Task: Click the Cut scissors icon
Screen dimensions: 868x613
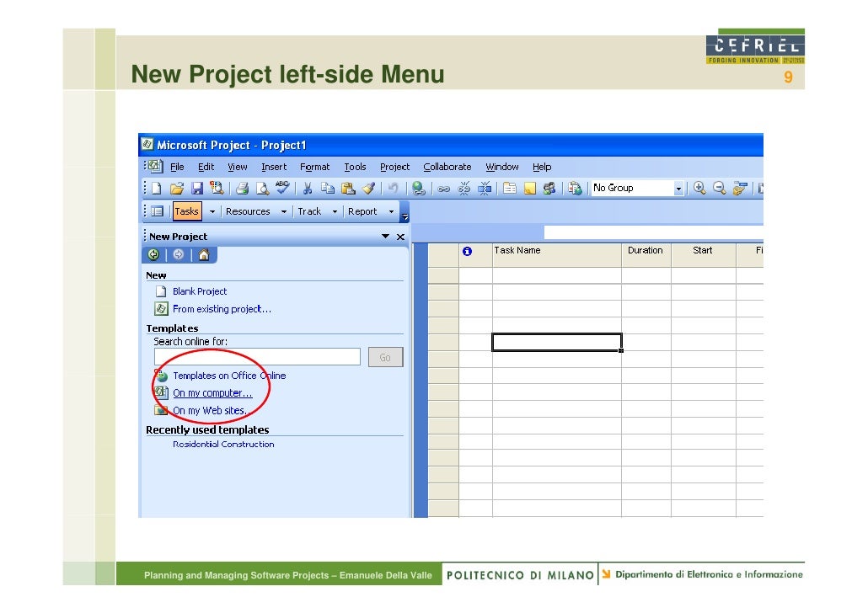Action: pos(308,188)
